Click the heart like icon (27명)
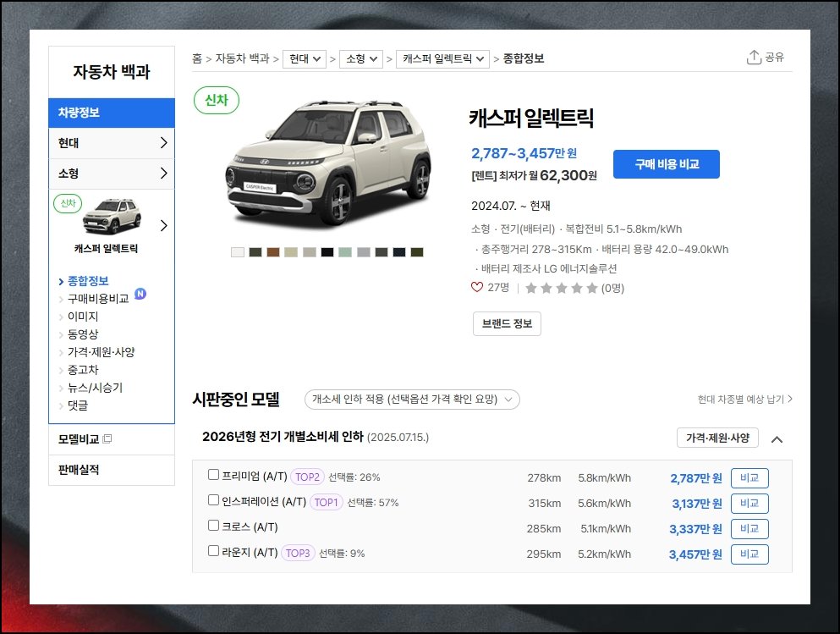 (477, 287)
